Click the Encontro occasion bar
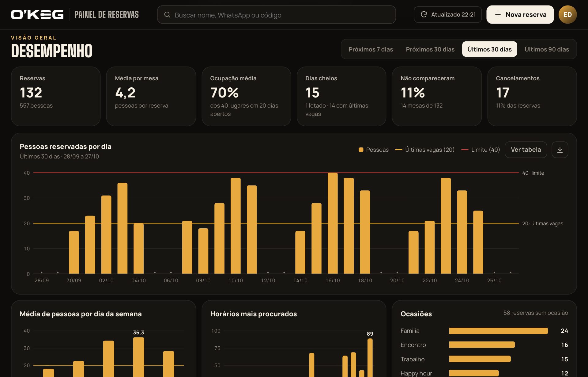This screenshot has height=377, width=588. point(482,345)
